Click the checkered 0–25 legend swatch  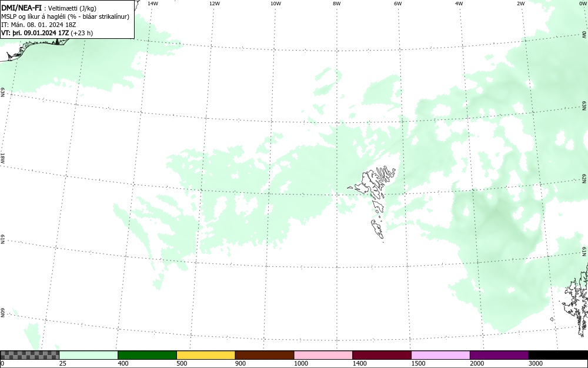(x=29, y=355)
